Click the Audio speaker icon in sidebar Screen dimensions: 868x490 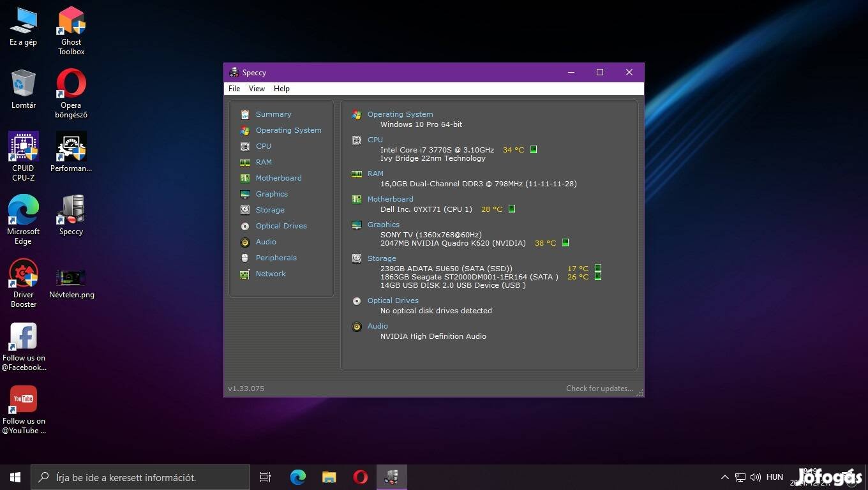click(x=245, y=242)
